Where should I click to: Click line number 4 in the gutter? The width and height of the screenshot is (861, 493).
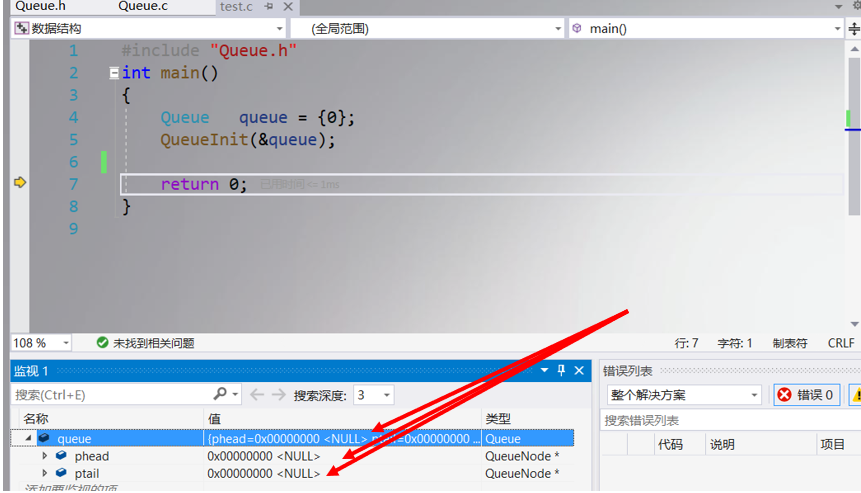pyautogui.click(x=74, y=117)
